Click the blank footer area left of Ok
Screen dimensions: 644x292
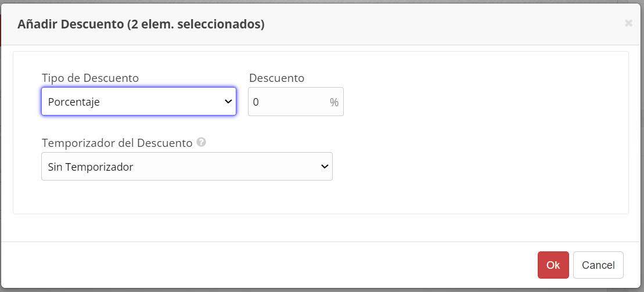pyautogui.click(x=267, y=265)
